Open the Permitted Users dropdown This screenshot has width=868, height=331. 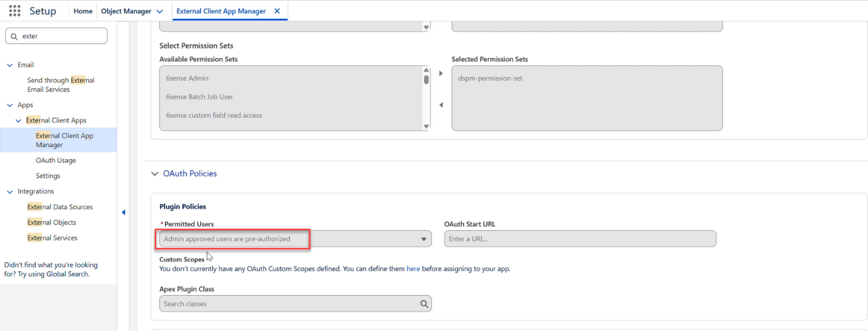(x=295, y=239)
